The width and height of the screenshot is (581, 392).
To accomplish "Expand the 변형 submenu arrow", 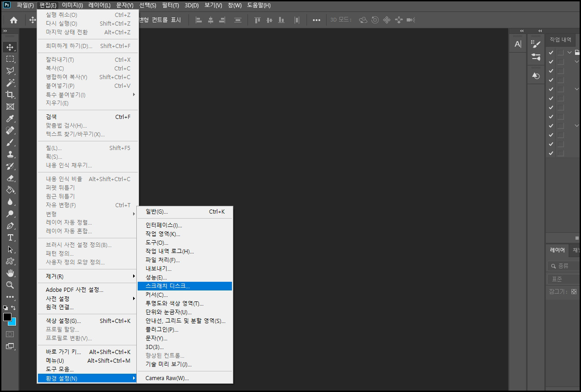I will click(134, 214).
